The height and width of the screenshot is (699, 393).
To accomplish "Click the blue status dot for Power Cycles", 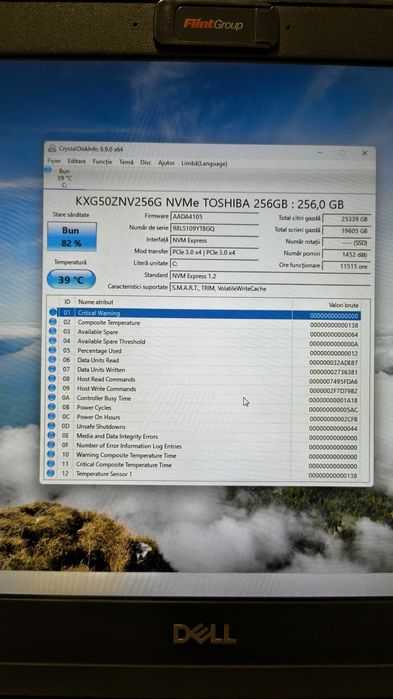I will 53,407.
